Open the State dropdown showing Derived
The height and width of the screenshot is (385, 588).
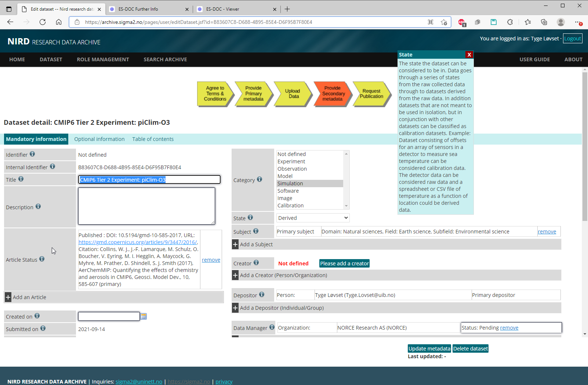click(313, 218)
